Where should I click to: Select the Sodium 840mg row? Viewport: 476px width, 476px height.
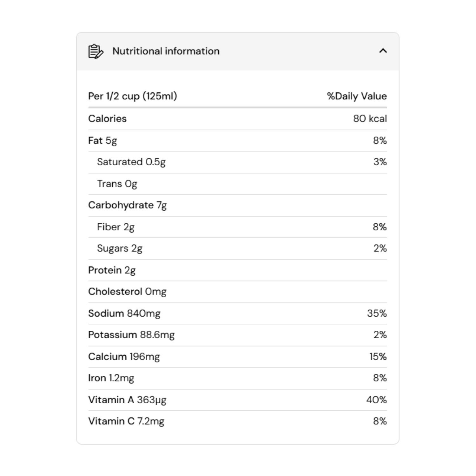(124, 314)
